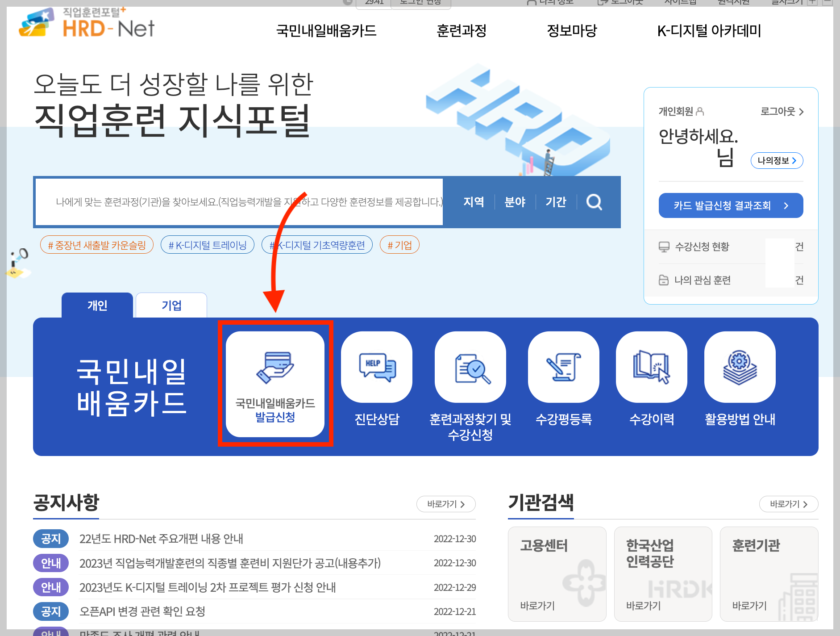Open the 진단상담 HELP chat icon
This screenshot has width=840, height=636.
click(377, 367)
